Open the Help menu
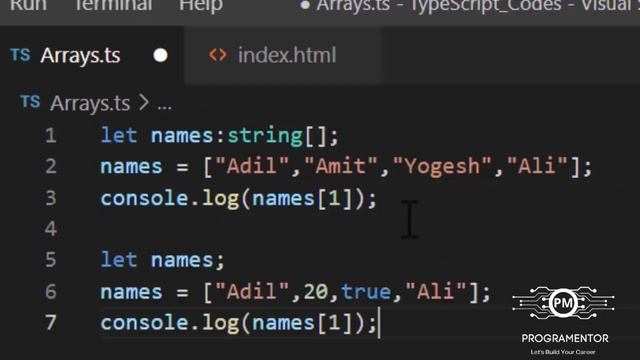 pyautogui.click(x=201, y=6)
